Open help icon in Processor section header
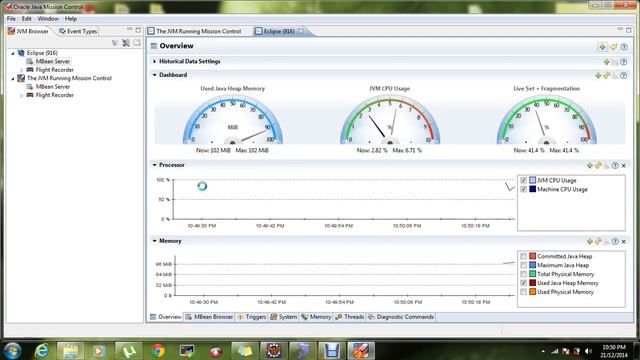The image size is (640, 360). pyautogui.click(x=616, y=165)
